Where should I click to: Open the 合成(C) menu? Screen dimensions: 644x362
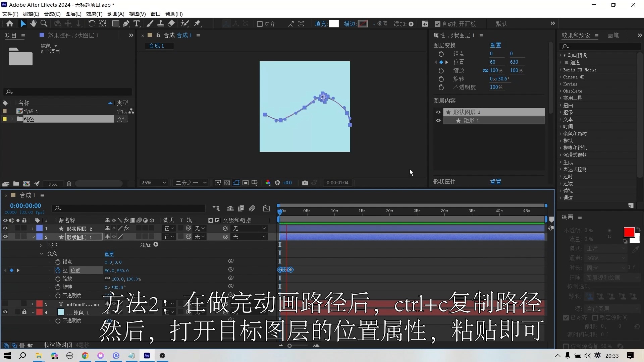point(52,14)
